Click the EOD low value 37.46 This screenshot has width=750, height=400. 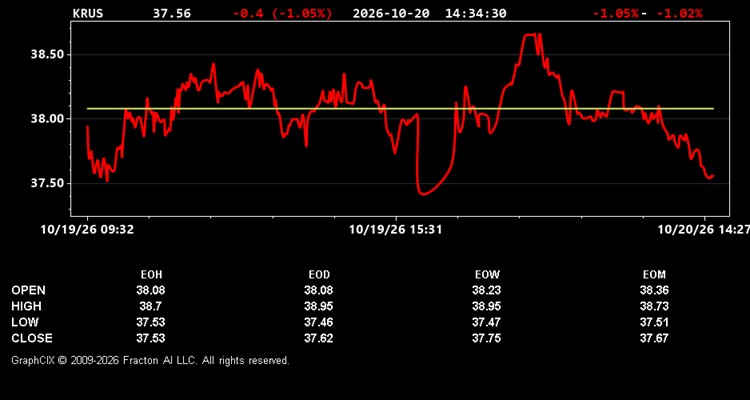[319, 322]
